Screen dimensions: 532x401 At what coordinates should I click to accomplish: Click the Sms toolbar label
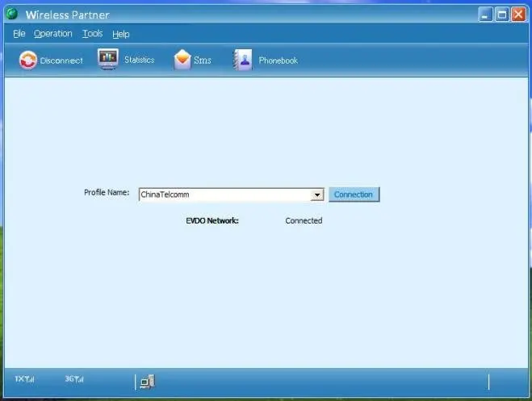203,61
